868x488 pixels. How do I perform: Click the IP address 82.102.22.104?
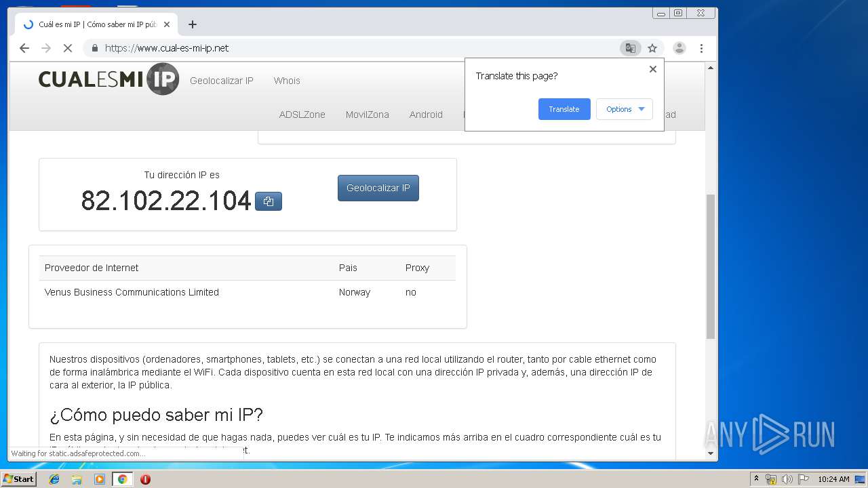166,201
